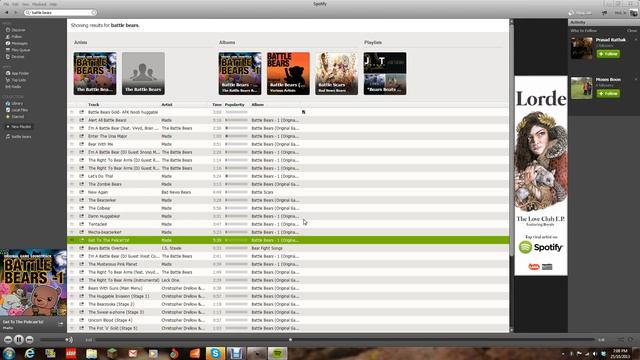The image size is (640, 360).
Task: Share the Bear With Me track
Action: 81,144
